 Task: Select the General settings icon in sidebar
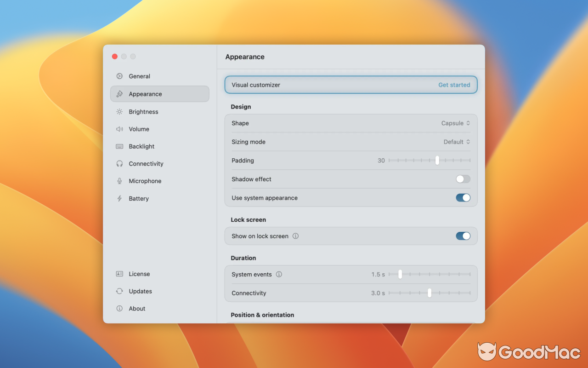click(x=120, y=76)
